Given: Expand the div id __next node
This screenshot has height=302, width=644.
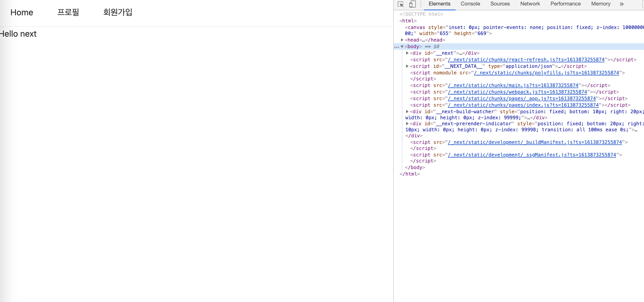Looking at the screenshot, I should (407, 53).
